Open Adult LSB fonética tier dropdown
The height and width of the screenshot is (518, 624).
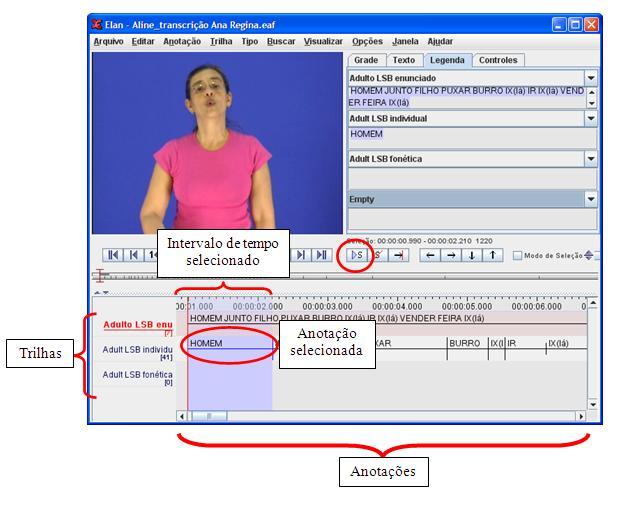[591, 159]
